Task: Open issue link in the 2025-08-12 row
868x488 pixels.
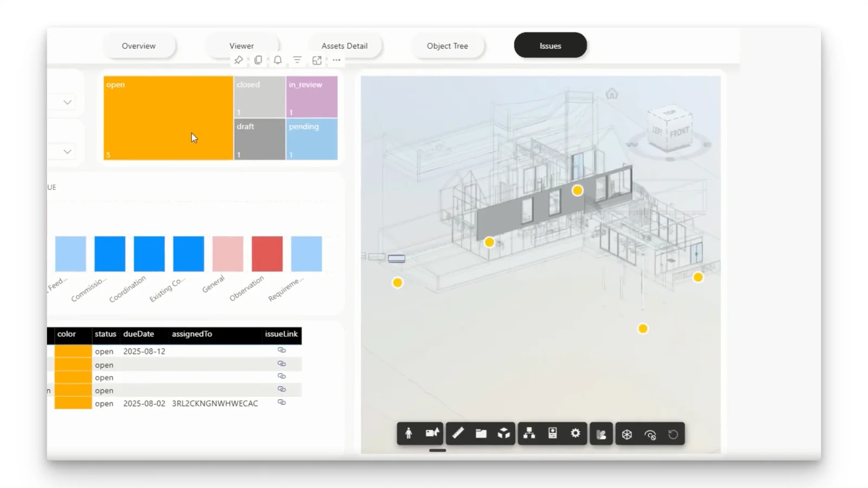Action: coord(282,350)
